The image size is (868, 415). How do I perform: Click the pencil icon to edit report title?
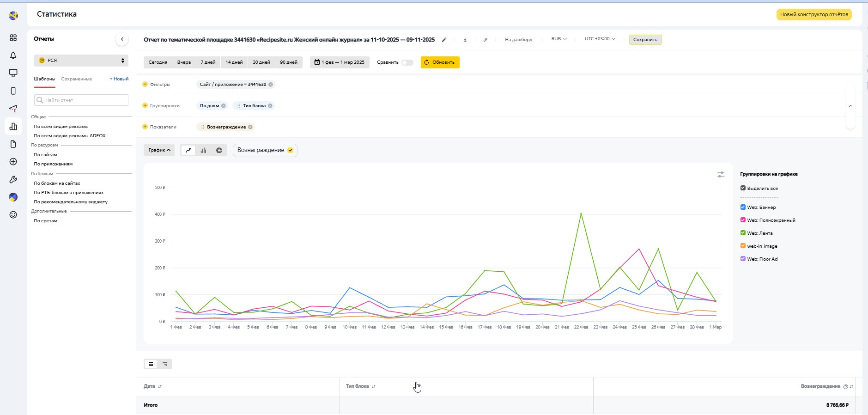coord(444,40)
